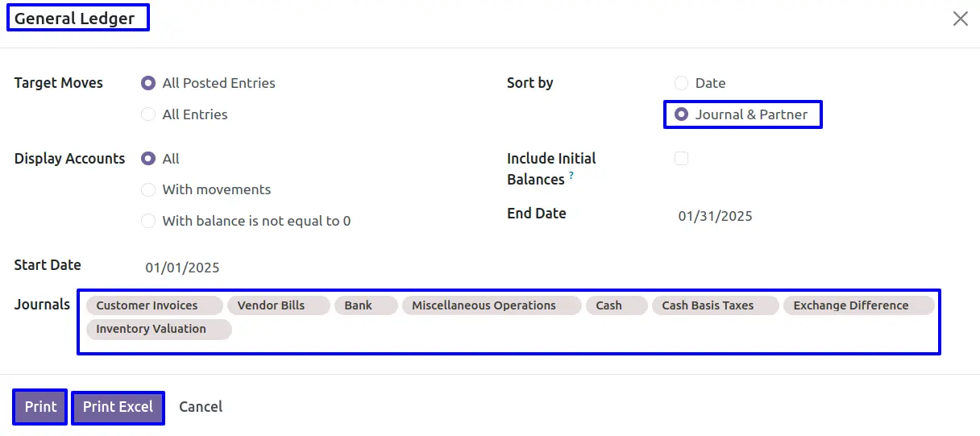This screenshot has width=980, height=436.
Task: Choose With movements display option
Action: [x=148, y=189]
